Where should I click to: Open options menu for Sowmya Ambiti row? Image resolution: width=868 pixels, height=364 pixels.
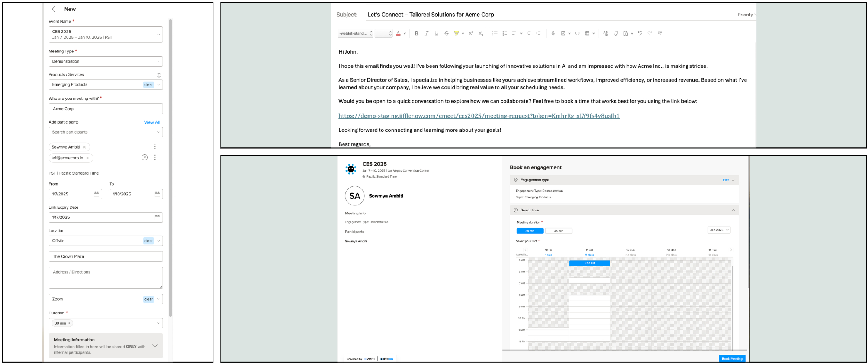coord(155,146)
